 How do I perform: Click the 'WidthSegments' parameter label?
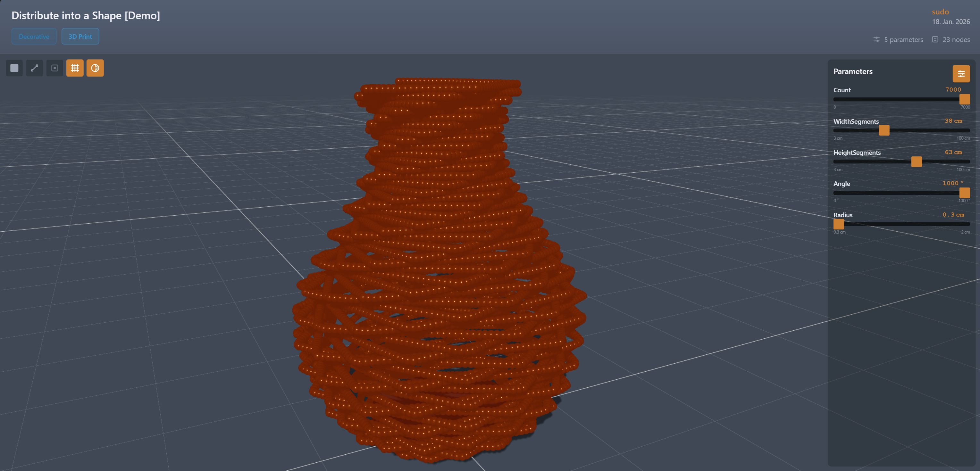coord(856,121)
